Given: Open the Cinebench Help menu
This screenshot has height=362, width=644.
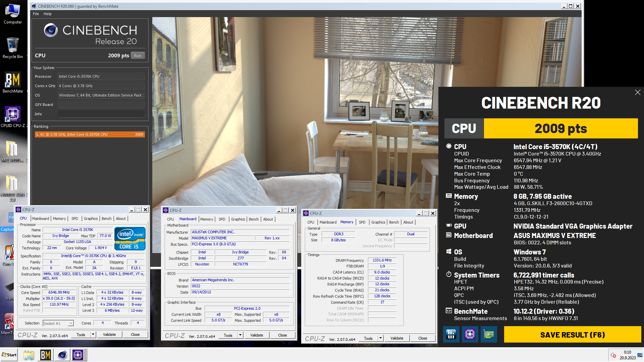Looking at the screenshot, I should click(x=48, y=14).
